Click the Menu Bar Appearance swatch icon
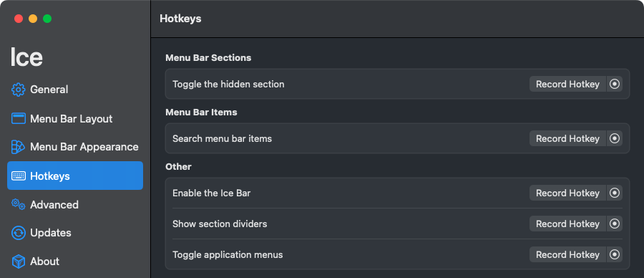644x278 pixels. click(x=18, y=147)
